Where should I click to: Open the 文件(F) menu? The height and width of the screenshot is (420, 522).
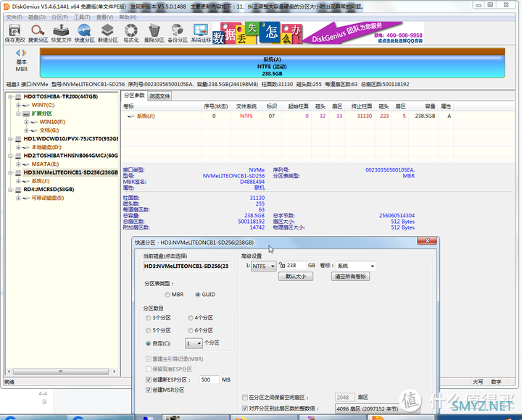(14, 17)
